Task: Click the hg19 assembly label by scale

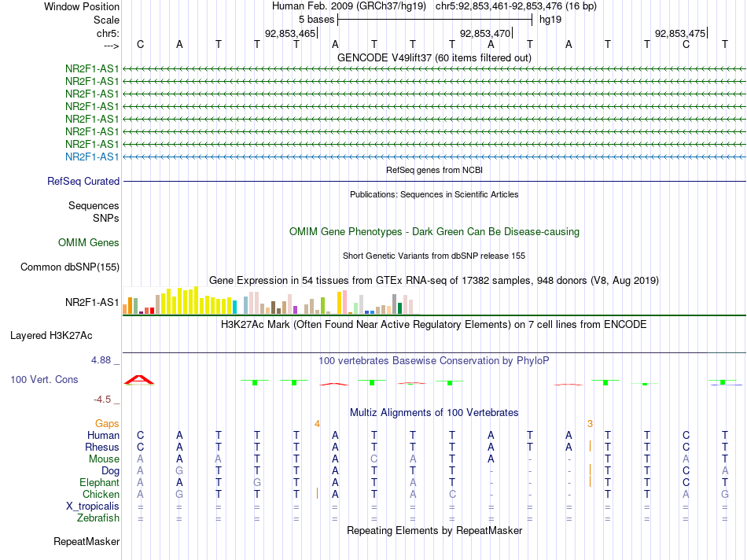Action: [x=550, y=20]
